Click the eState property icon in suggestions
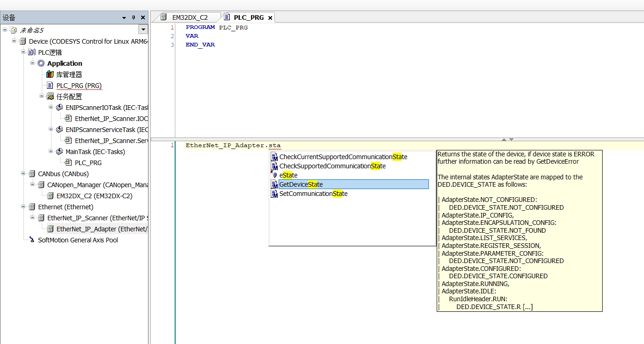 274,175
